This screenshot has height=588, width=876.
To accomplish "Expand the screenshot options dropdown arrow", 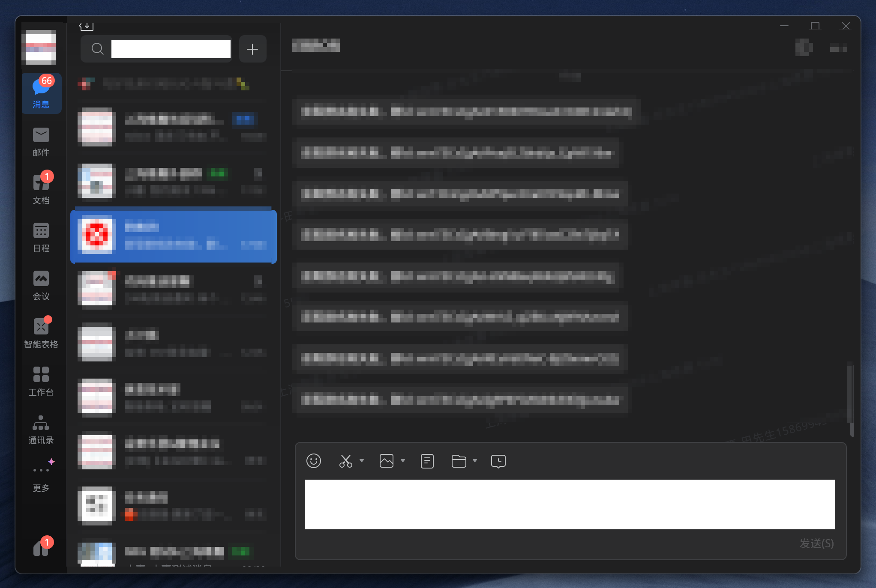I will 362,461.
